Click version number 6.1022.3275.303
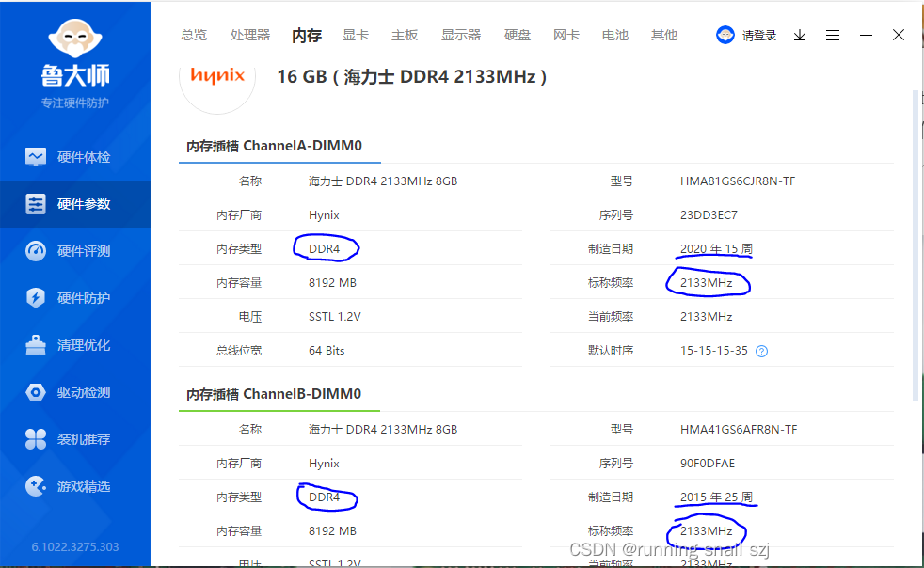This screenshot has height=568, width=924. point(75,546)
